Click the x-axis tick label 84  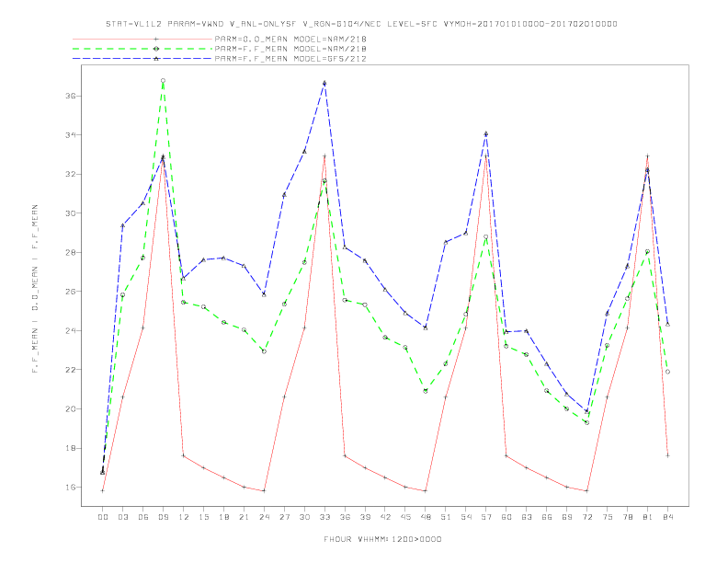[x=667, y=517]
